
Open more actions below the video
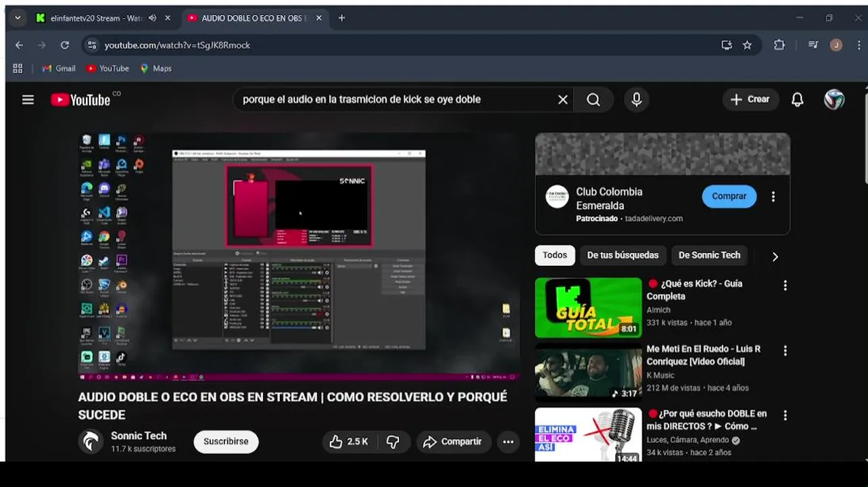tap(508, 442)
